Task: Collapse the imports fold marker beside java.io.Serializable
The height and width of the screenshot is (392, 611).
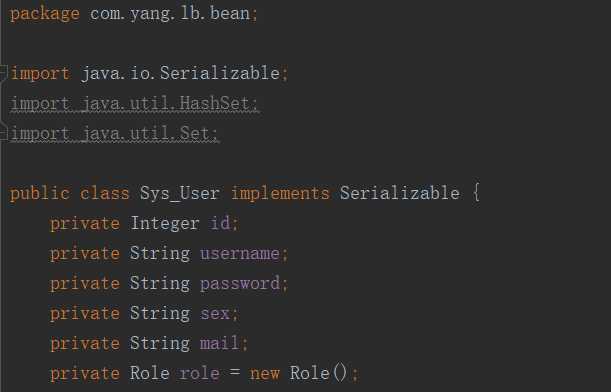Action: coord(4,73)
